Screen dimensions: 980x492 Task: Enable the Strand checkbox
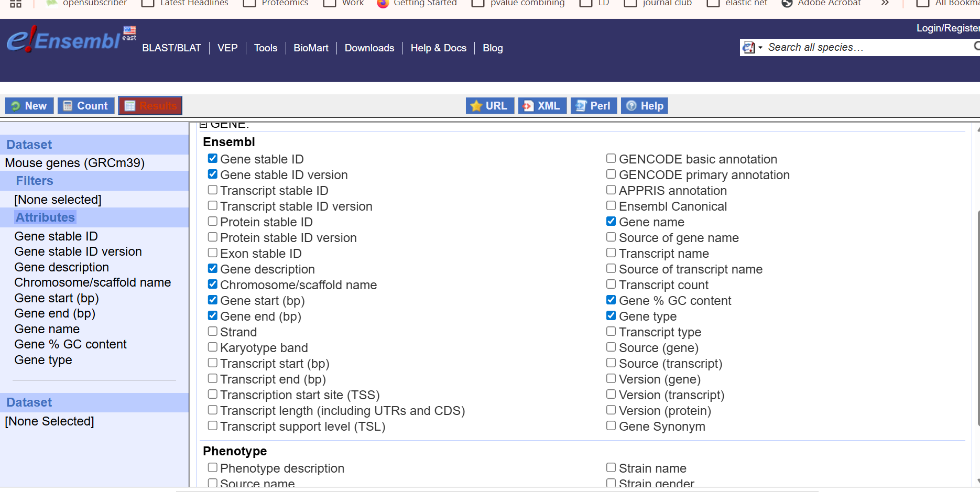point(213,332)
